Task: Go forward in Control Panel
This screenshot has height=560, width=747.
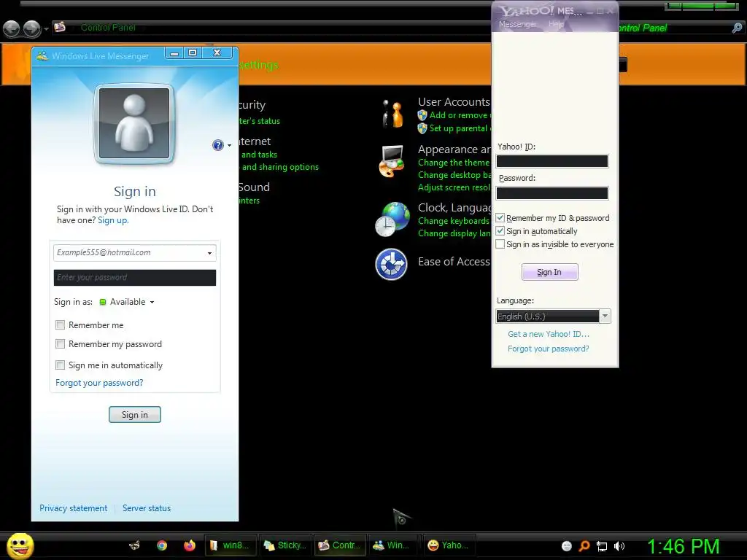Action: coord(32,29)
